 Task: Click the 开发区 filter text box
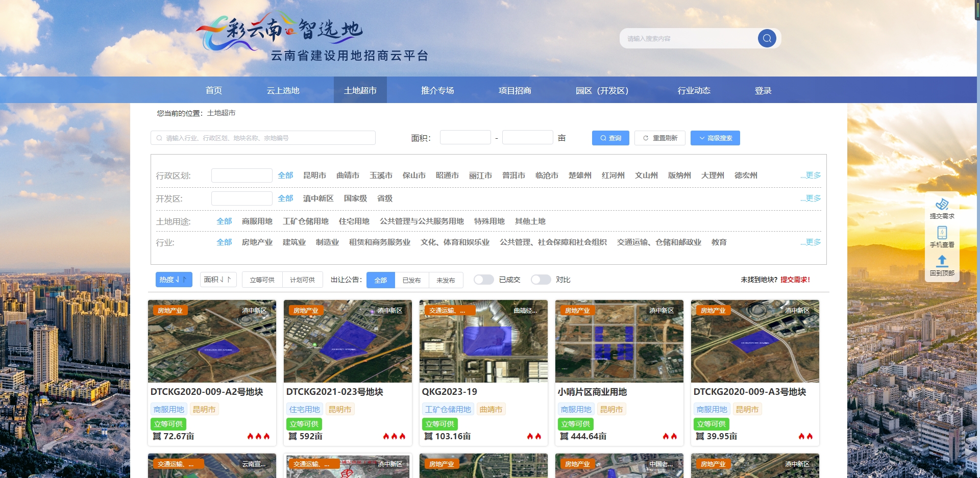tap(242, 198)
